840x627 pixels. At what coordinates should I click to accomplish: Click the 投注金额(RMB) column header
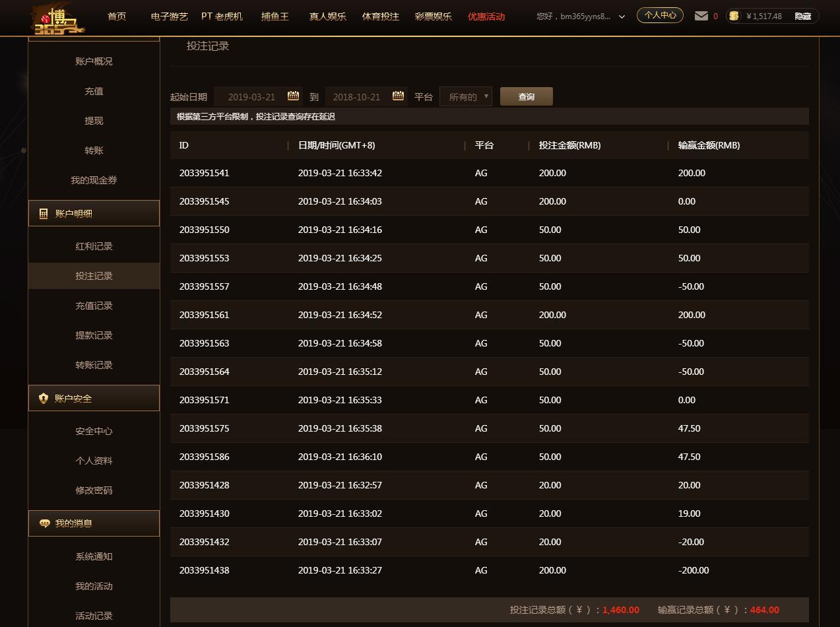[x=569, y=145]
